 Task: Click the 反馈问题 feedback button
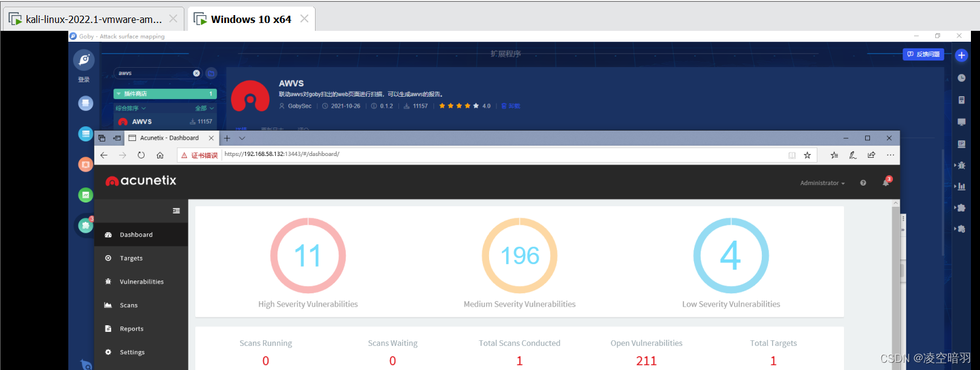(x=923, y=54)
